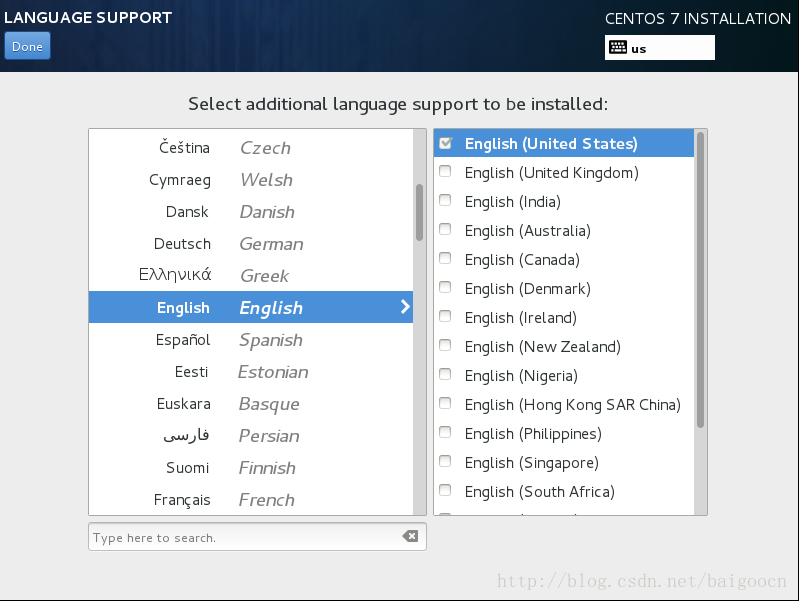The height and width of the screenshot is (601, 799).
Task: Check the English (India) option
Action: (445, 201)
